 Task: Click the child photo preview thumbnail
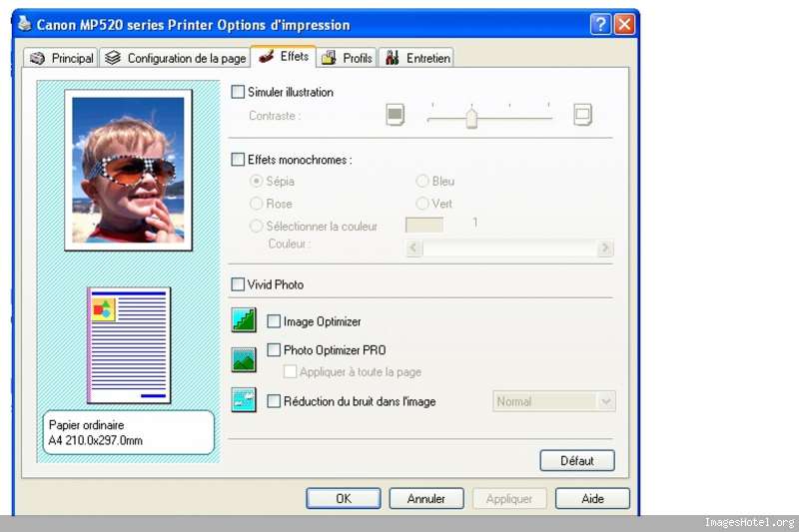[129, 170]
